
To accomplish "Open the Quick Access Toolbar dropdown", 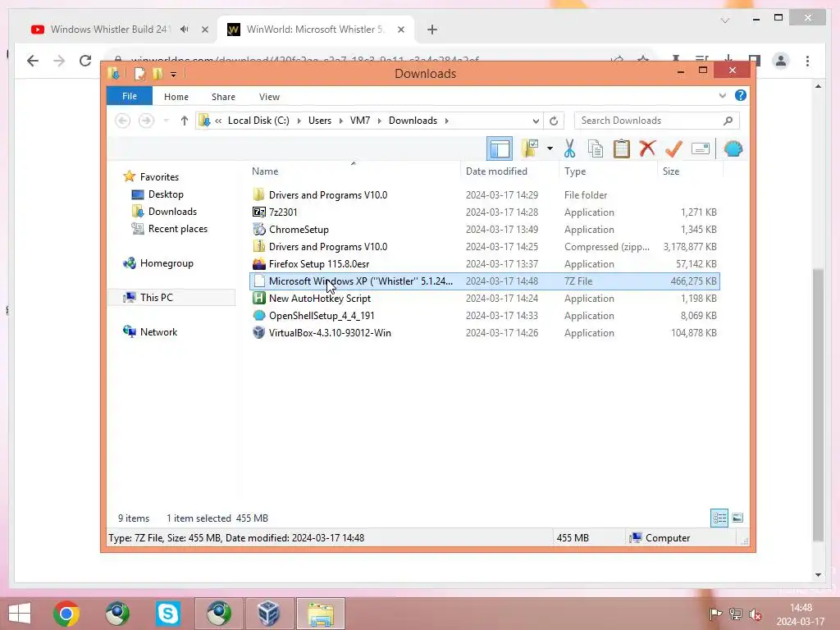I will tap(174, 74).
